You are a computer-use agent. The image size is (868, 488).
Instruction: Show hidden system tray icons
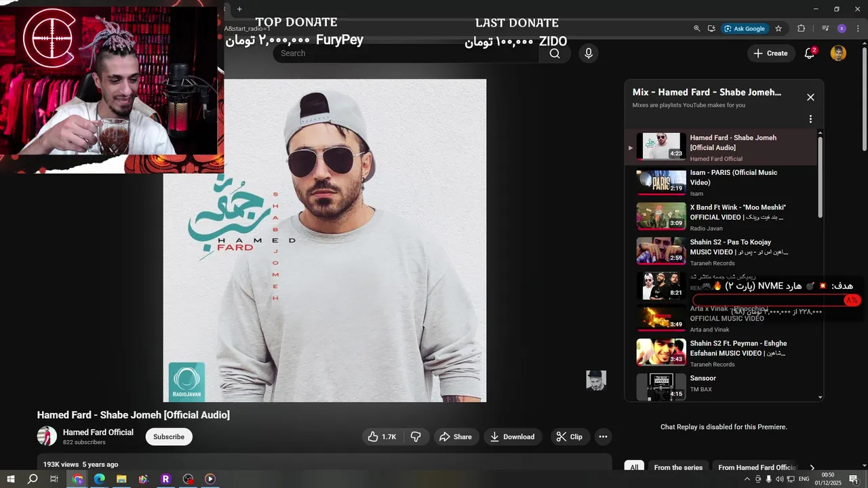pyautogui.click(x=747, y=479)
